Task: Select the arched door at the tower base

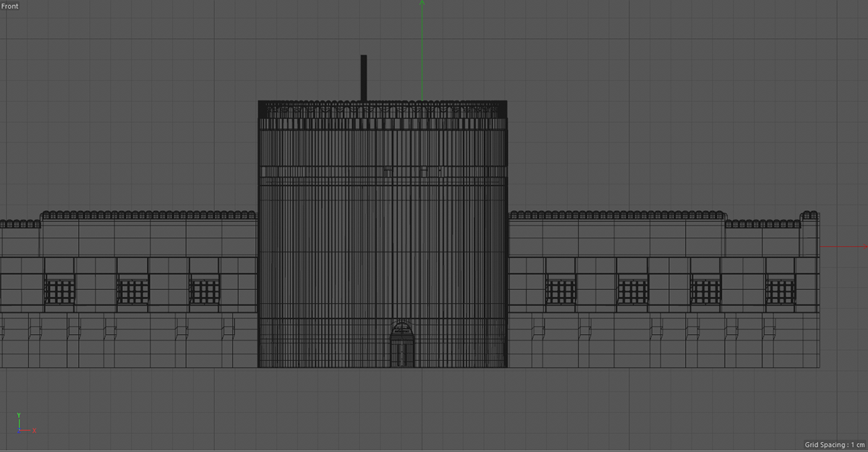Action: [x=402, y=348]
